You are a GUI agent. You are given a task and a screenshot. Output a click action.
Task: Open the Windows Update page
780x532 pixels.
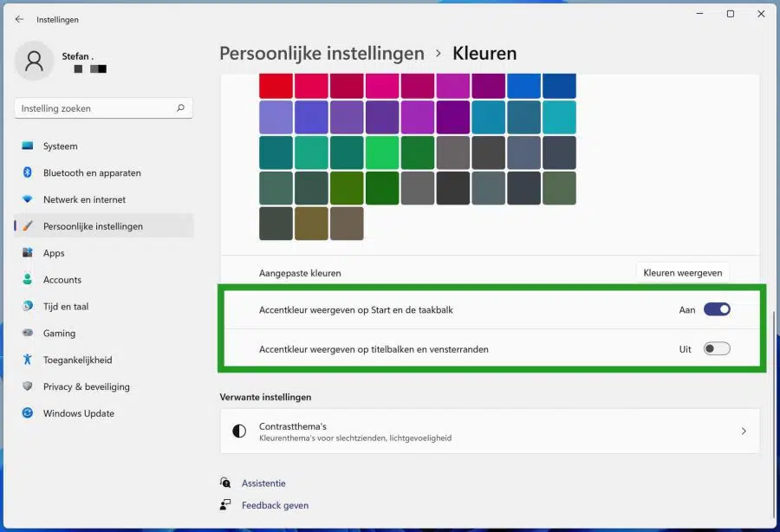103,412
